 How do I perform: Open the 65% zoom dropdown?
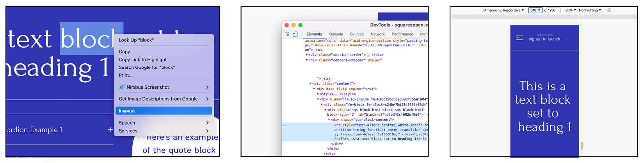tap(570, 10)
